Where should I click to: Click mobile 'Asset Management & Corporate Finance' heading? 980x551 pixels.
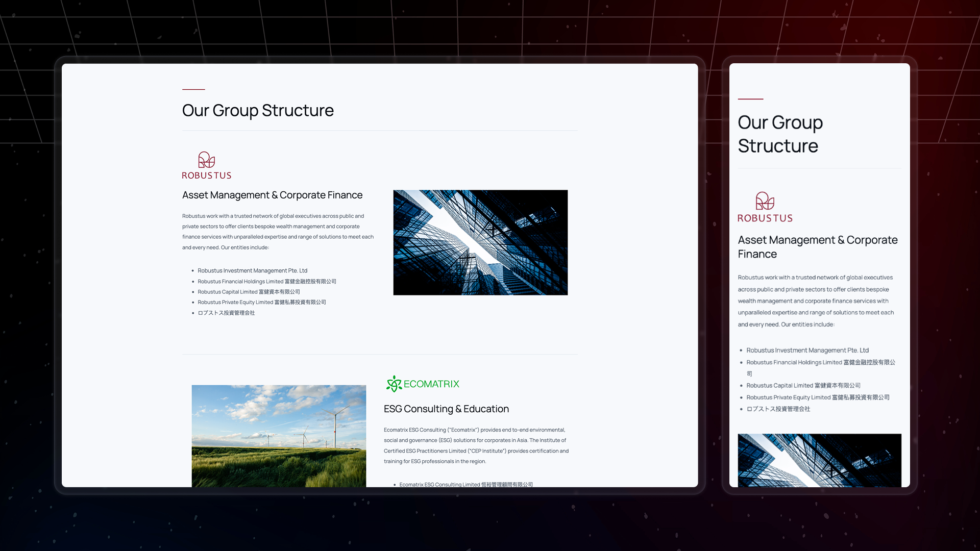point(817,247)
